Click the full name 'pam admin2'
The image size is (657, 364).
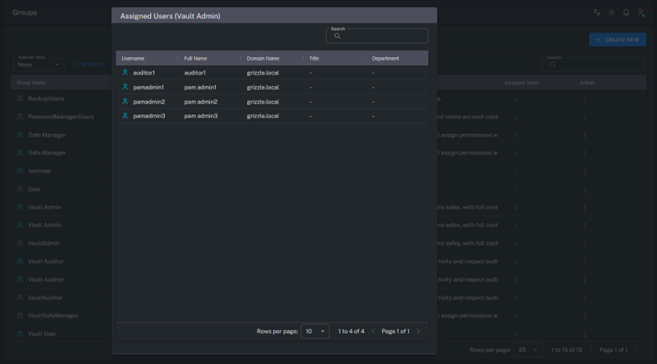tap(201, 101)
